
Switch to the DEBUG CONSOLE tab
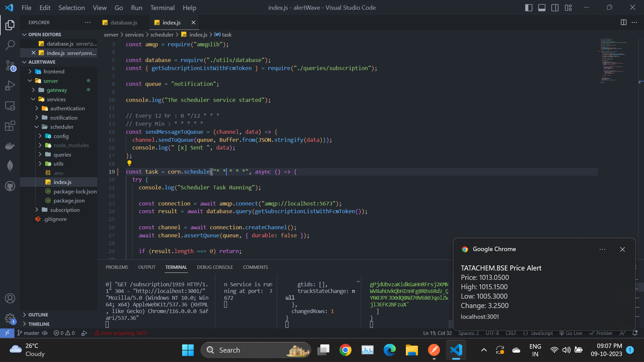point(215,267)
